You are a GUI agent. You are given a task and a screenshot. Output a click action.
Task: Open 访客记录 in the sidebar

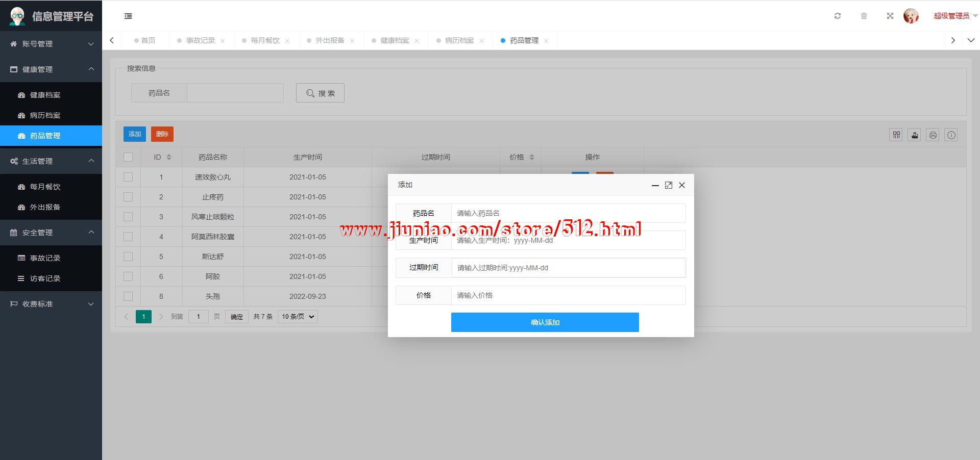[51, 278]
